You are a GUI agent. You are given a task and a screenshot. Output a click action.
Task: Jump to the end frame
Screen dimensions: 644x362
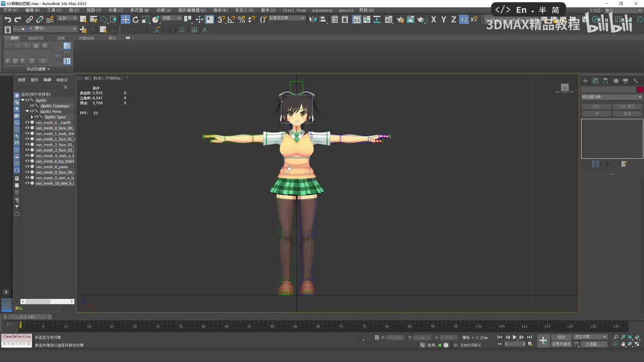point(529,337)
